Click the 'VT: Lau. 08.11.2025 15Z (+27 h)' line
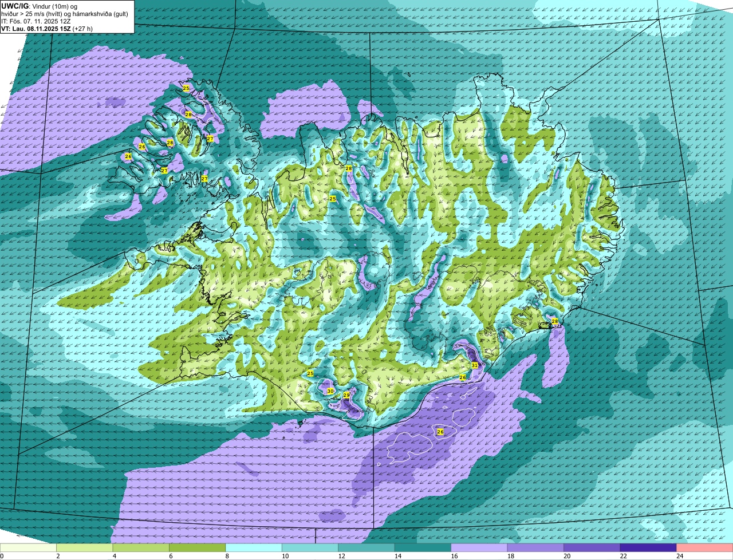 tap(47, 28)
